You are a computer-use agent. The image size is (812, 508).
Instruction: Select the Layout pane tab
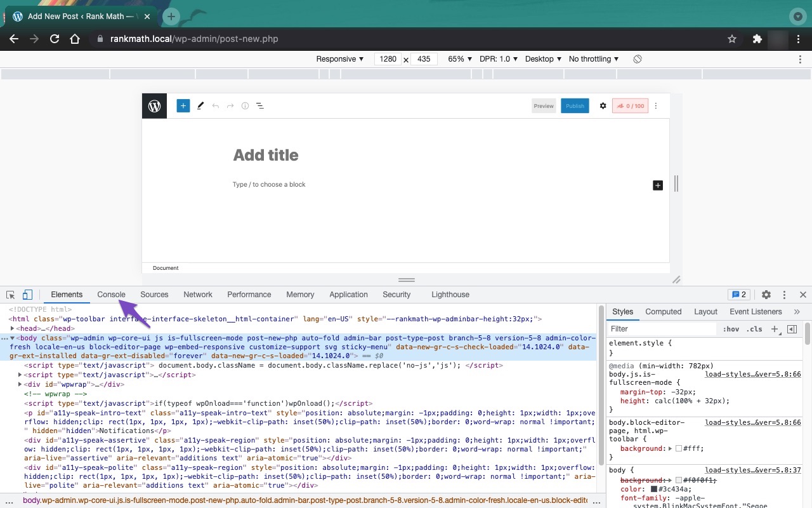tap(705, 312)
